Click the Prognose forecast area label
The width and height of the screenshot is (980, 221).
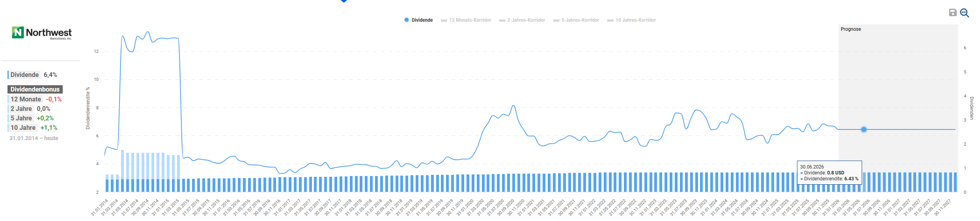click(x=851, y=29)
